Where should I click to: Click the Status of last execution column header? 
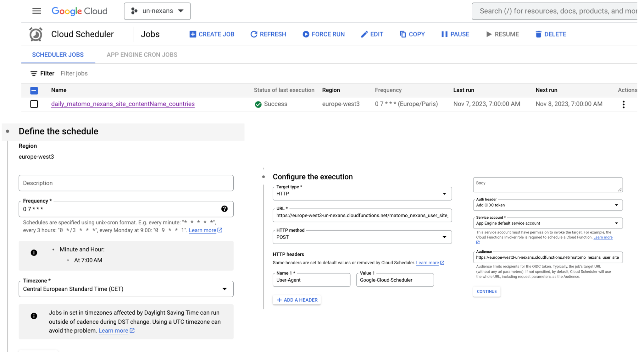click(x=284, y=90)
